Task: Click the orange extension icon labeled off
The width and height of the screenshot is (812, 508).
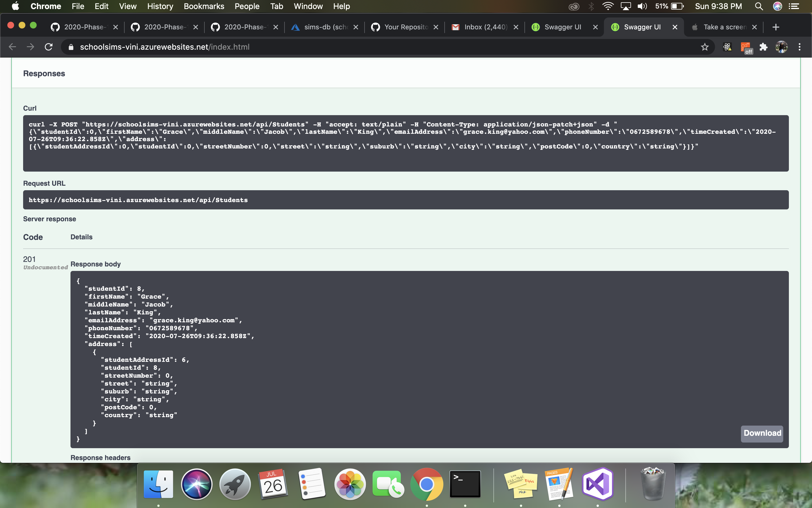Action: click(x=746, y=48)
